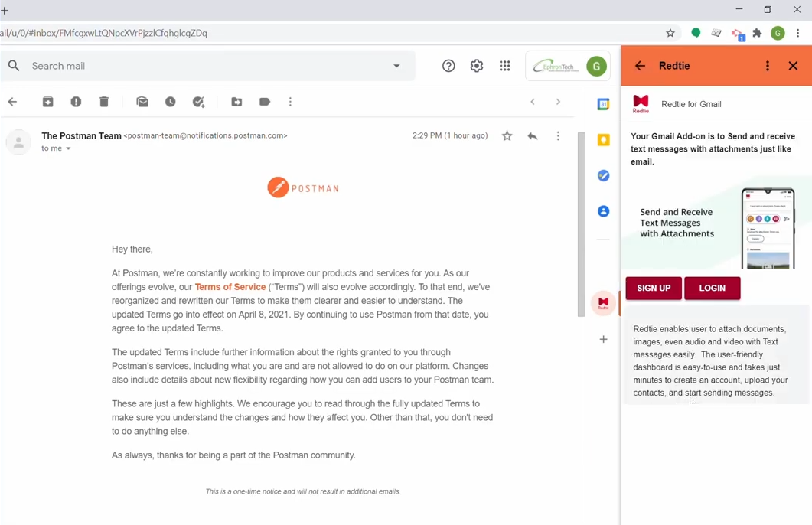
Task: Open Google Tasks side panel
Action: [603, 175]
